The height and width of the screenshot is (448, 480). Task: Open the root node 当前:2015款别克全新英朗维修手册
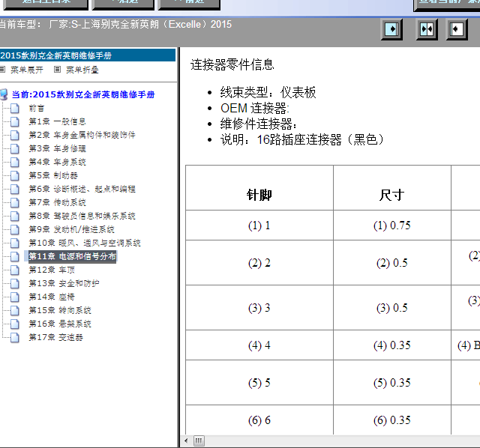tap(83, 94)
